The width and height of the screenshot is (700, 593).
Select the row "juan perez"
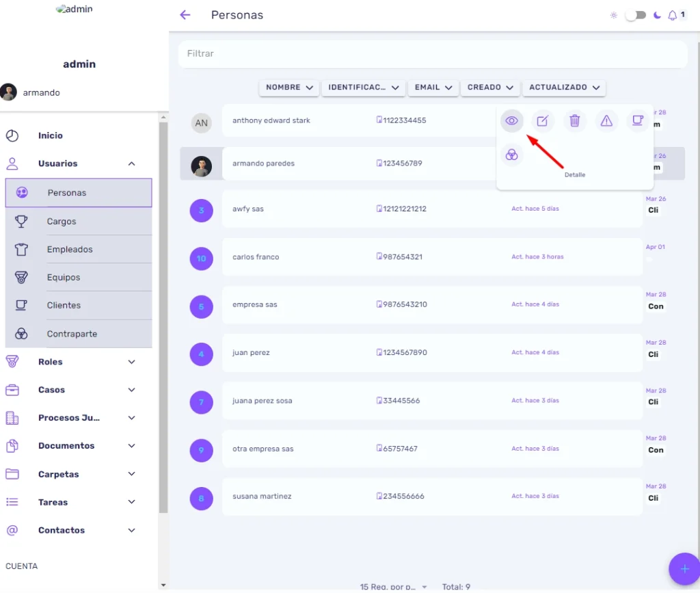point(432,353)
